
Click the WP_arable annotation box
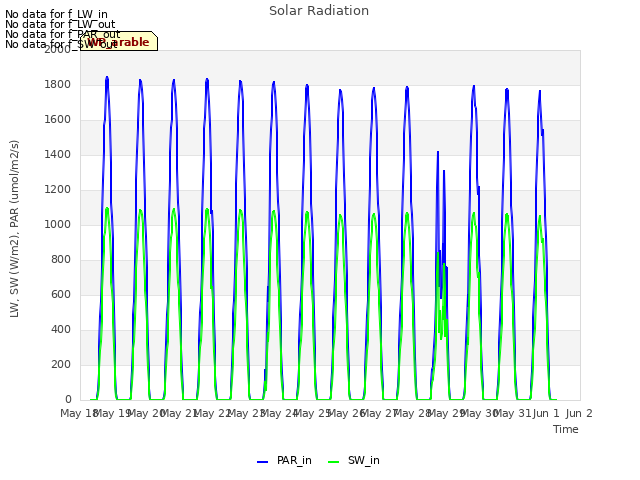(x=119, y=41)
